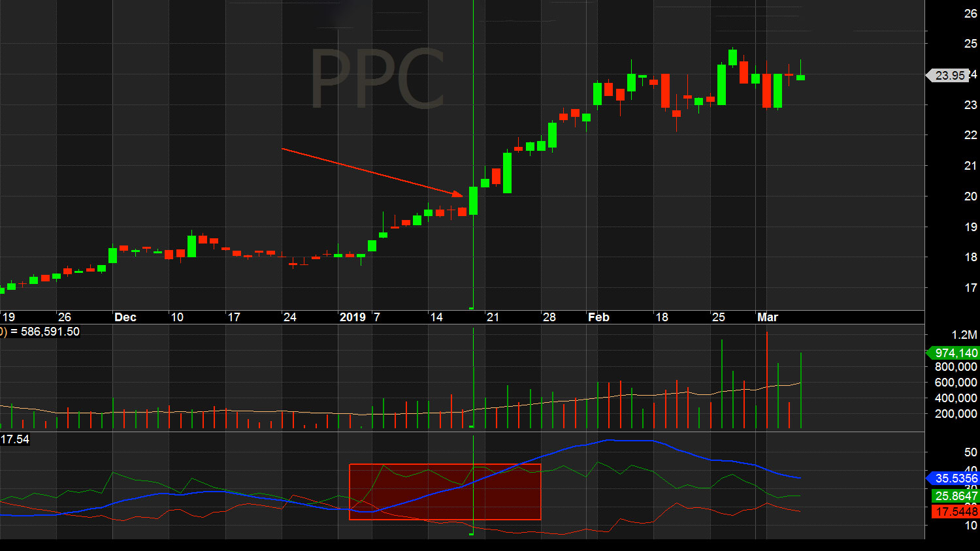The width and height of the screenshot is (980, 551).
Task: Click the 800,000 label on volume axis
Action: (x=956, y=367)
